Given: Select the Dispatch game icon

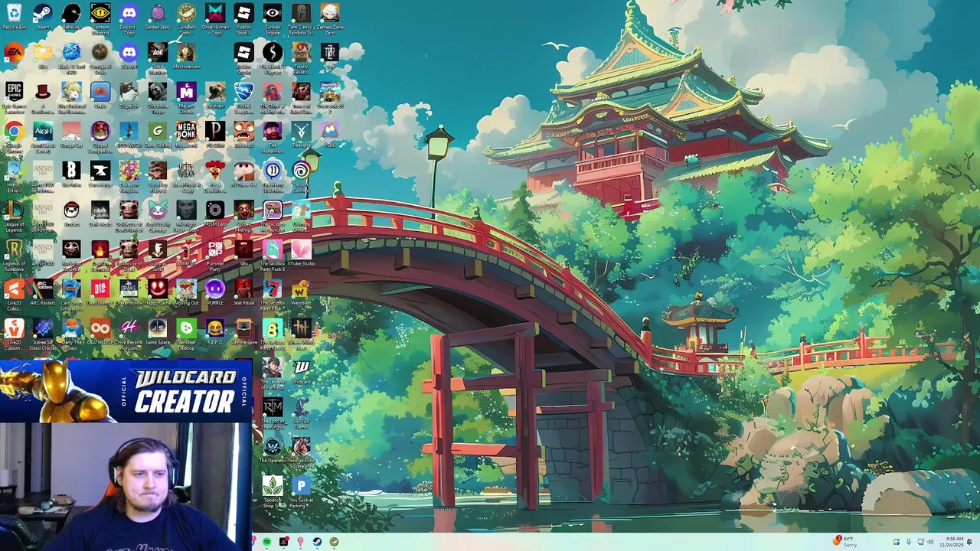Looking at the screenshot, I should click(x=129, y=96).
